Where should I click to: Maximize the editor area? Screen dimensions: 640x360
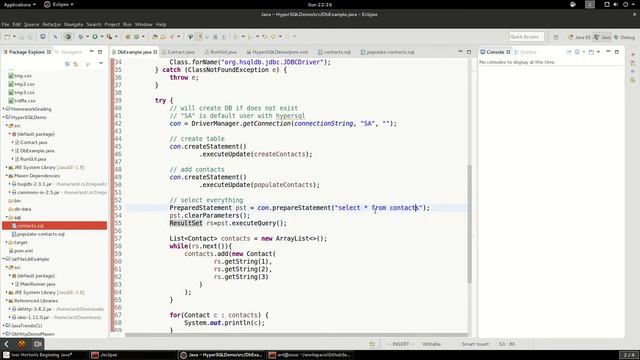point(469,52)
